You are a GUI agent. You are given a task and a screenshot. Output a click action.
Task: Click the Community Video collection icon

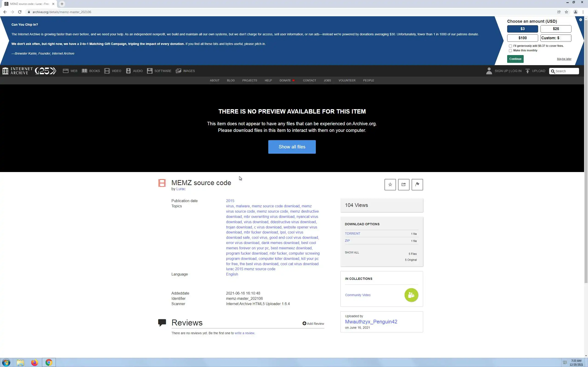click(x=411, y=295)
